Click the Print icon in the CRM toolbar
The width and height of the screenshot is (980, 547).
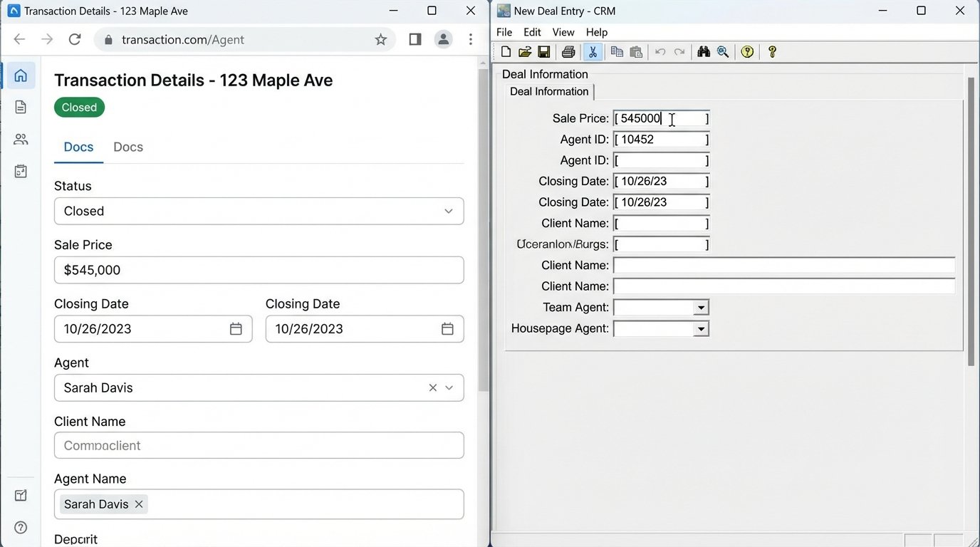[568, 51]
